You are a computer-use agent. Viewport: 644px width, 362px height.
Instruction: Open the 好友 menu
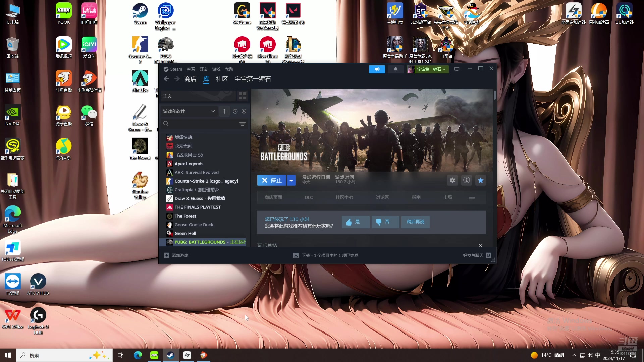pyautogui.click(x=204, y=69)
